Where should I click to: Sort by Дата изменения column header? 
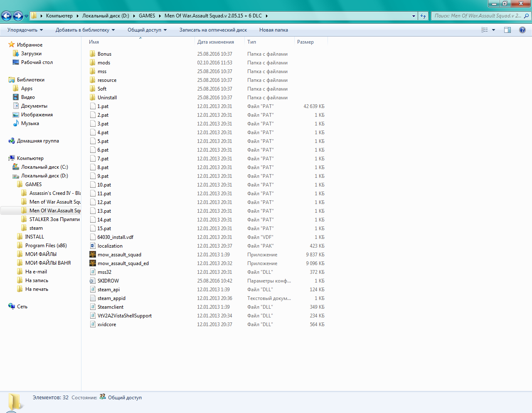(216, 42)
